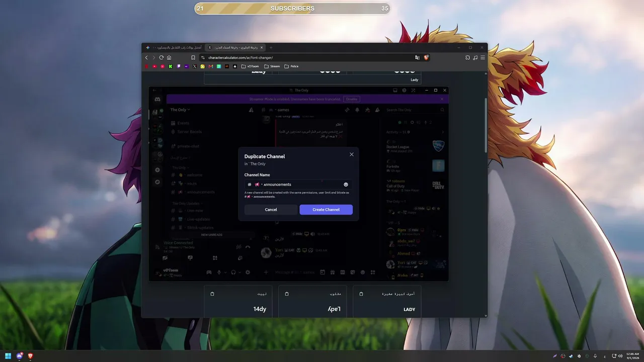Open Gmail bookmark in bookmarks bar

coord(211,66)
